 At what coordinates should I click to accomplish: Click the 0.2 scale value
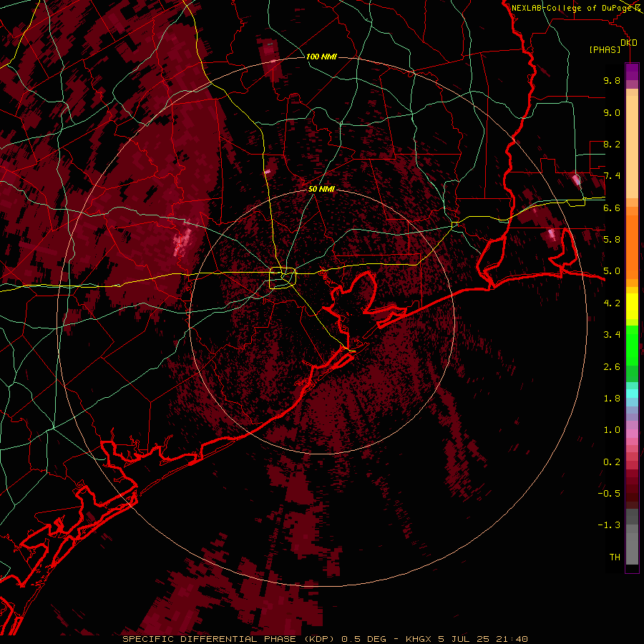pos(612,462)
